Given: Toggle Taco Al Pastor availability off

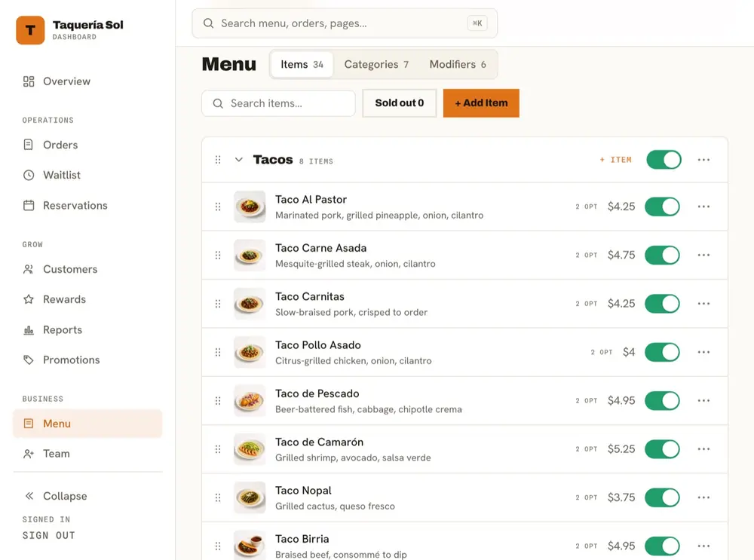Looking at the screenshot, I should (662, 207).
